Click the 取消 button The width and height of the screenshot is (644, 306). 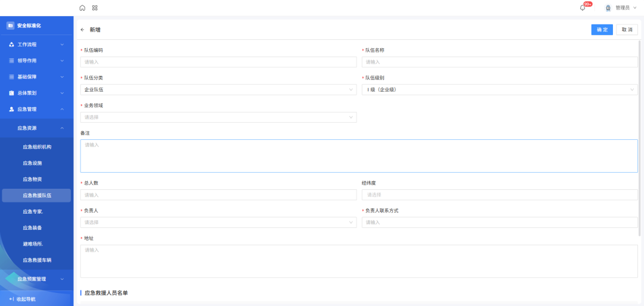point(627,30)
